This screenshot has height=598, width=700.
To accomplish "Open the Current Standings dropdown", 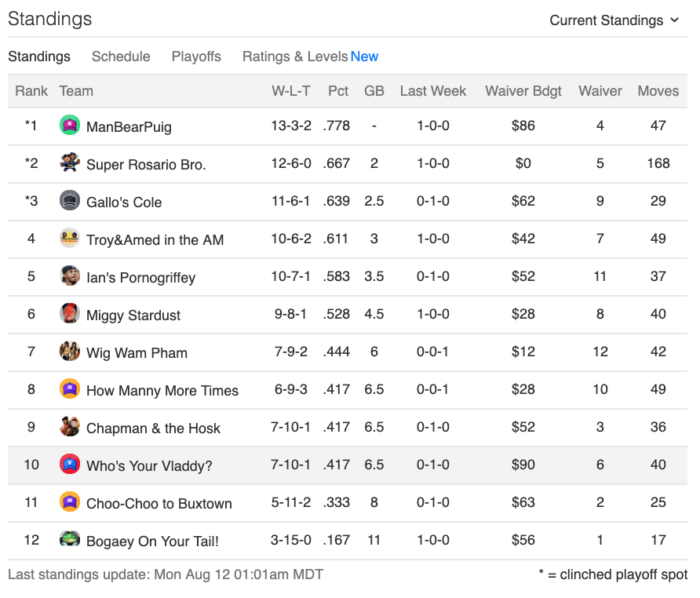I will coord(614,20).
